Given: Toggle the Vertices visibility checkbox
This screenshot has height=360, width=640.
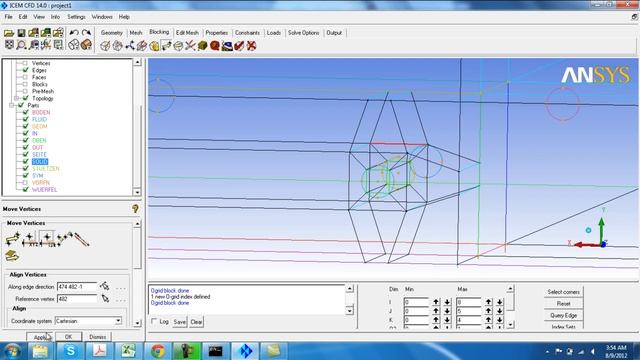Looking at the screenshot, I should pos(25,63).
